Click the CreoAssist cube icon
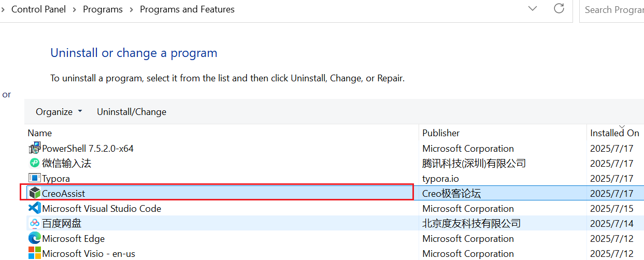Viewport: 644px width, 260px height. [34, 193]
